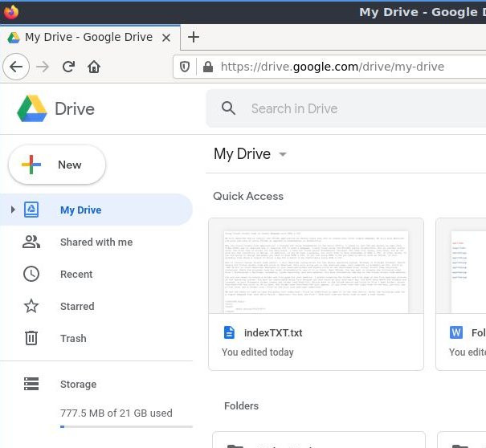
Task: Expand the My Drive tree arrow
Action: (x=13, y=210)
